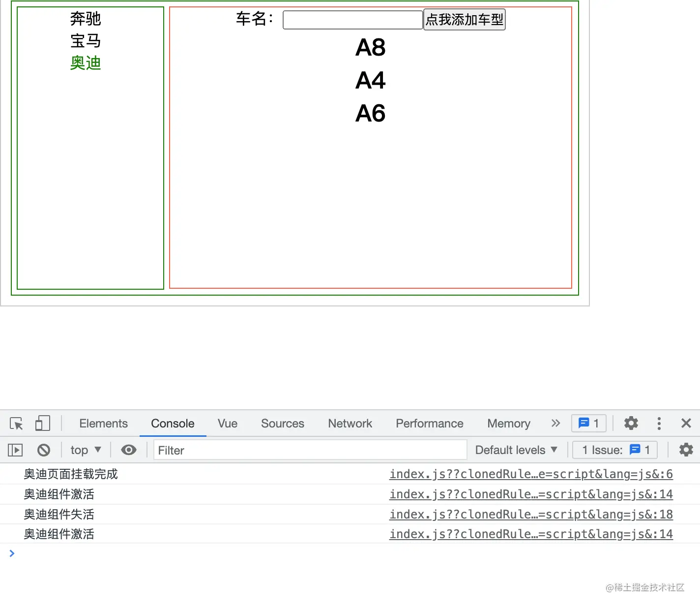Open source link for first 奥迪组件激活 log
The image size is (700, 608).
click(x=531, y=494)
